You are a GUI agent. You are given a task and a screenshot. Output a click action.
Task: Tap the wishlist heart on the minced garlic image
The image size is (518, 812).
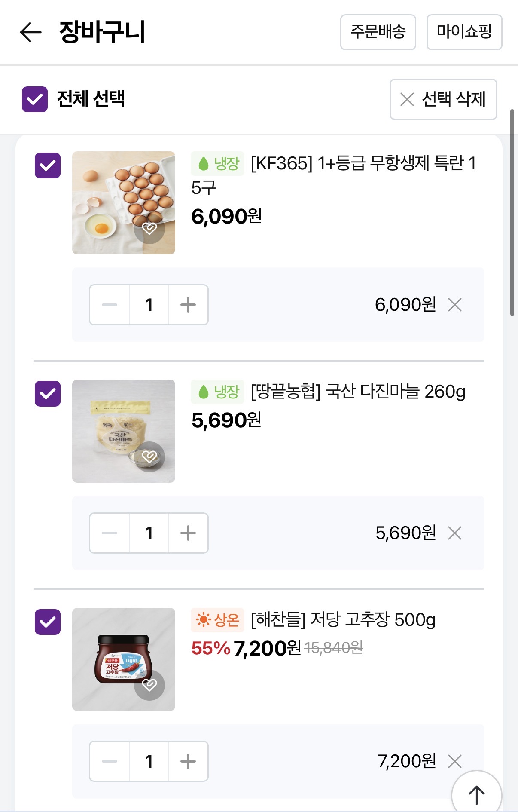[149, 457]
